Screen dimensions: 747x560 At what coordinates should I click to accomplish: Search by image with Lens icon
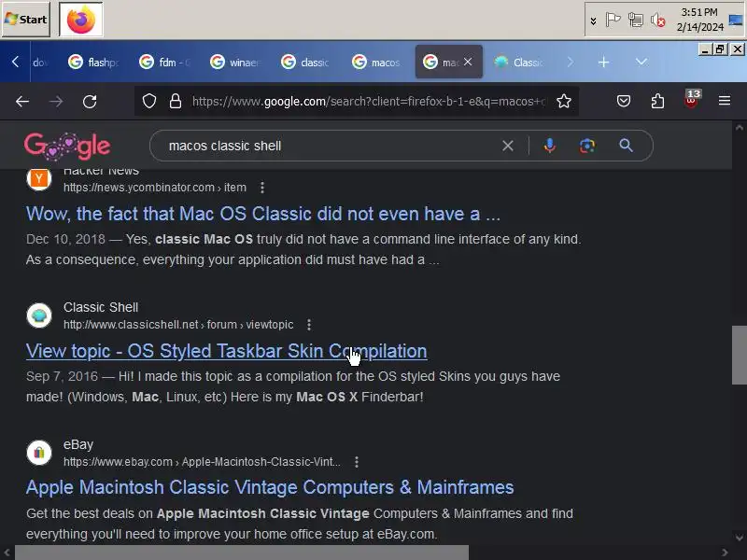click(587, 146)
